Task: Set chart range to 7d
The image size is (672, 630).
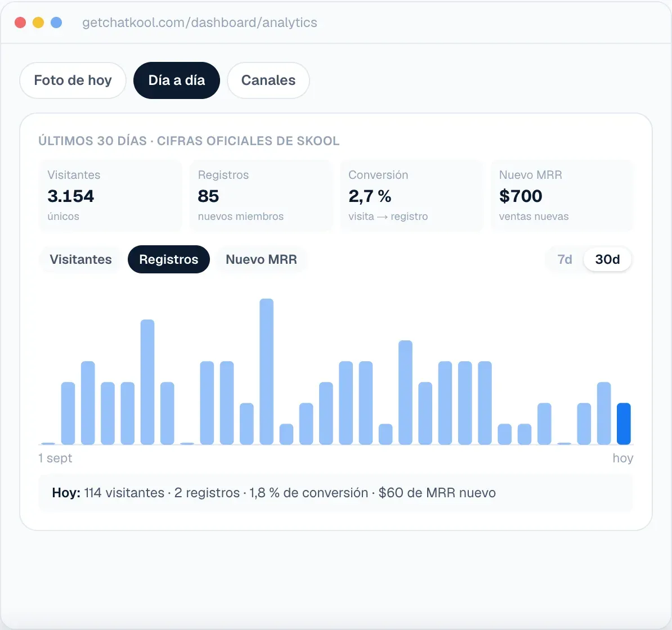Action: [565, 259]
